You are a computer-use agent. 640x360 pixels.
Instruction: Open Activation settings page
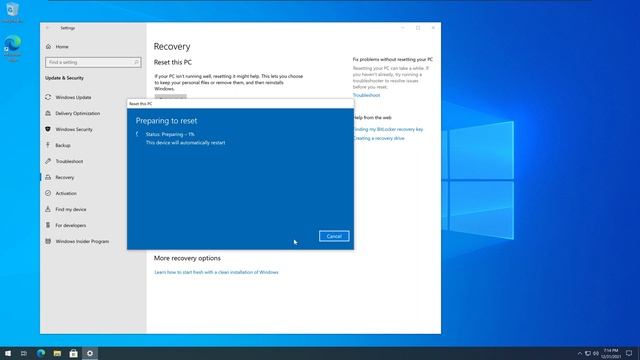(66, 193)
